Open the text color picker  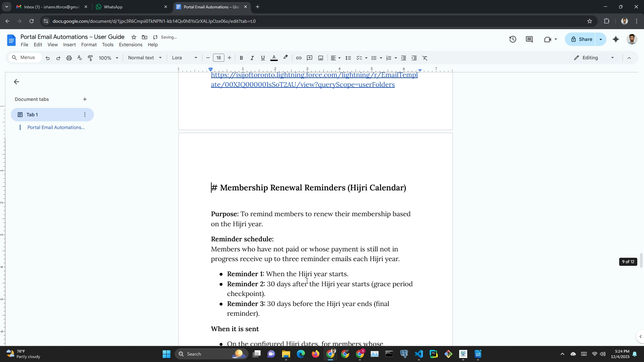coord(274,58)
